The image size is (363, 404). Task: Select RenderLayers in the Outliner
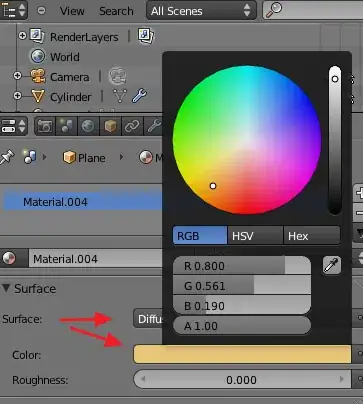pos(84,37)
